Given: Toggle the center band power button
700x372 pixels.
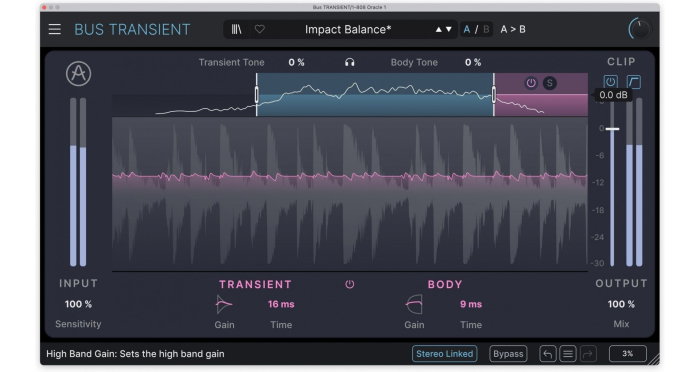Looking at the screenshot, I should (x=350, y=284).
